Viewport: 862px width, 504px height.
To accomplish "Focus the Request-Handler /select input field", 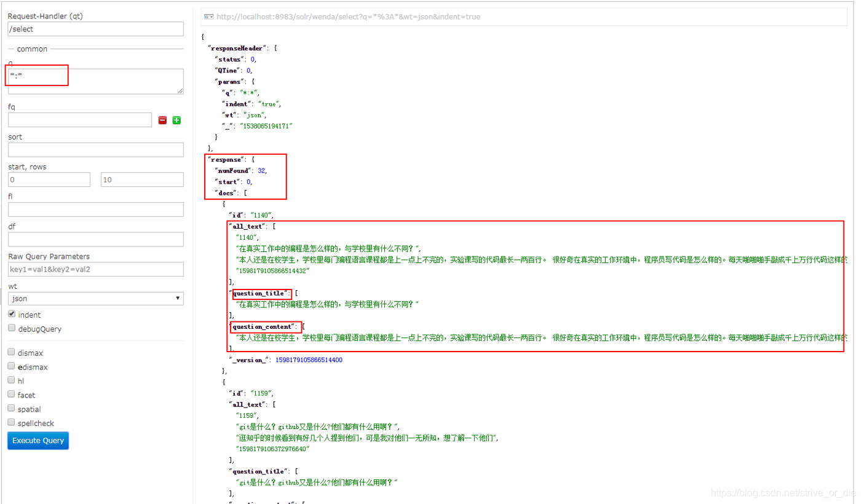I will pos(96,29).
